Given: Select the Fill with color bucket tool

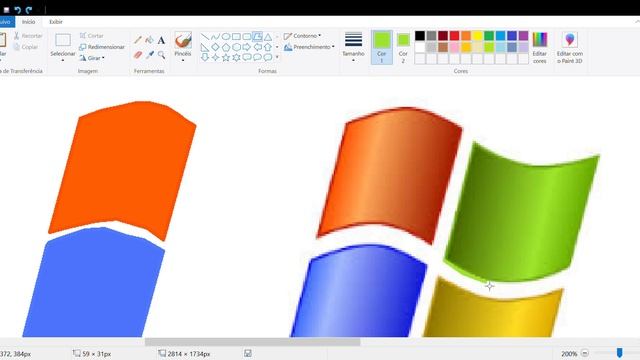Looking at the screenshot, I should tap(150, 40).
